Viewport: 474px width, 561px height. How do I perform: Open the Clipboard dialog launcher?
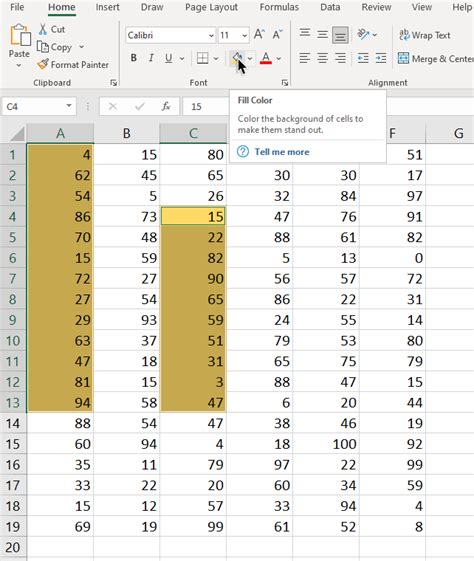113,83
